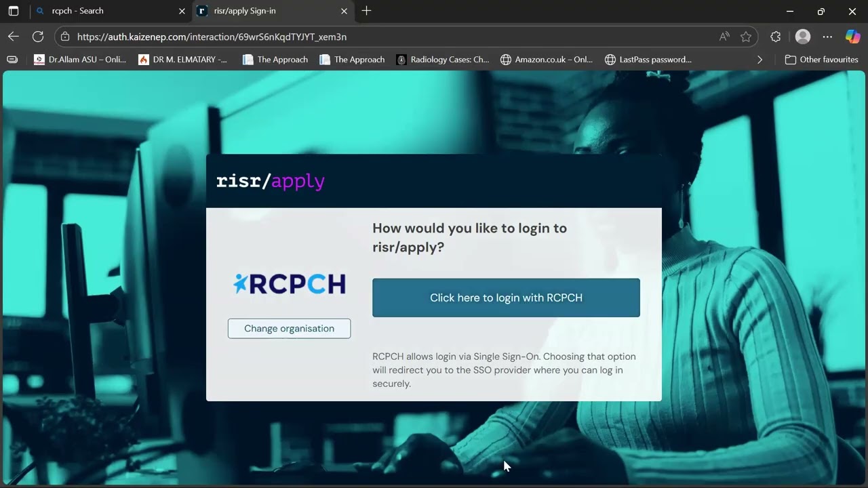Switch to the rcpch - Search tab

(x=111, y=11)
